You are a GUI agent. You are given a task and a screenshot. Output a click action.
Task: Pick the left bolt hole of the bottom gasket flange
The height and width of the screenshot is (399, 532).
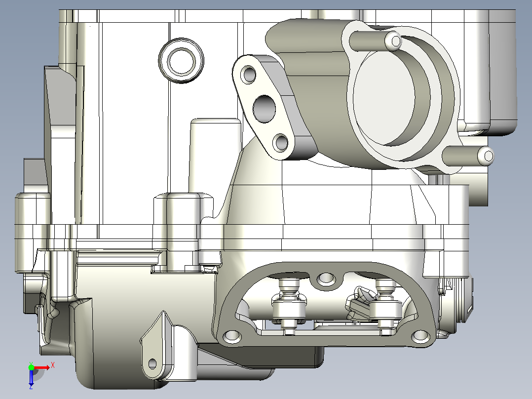[232, 336]
